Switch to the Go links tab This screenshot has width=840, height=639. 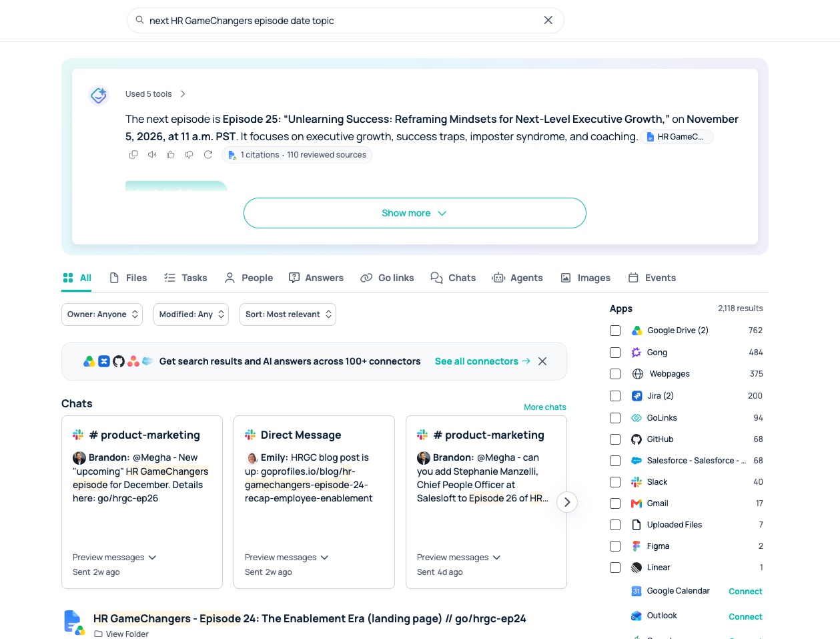pyautogui.click(x=387, y=278)
